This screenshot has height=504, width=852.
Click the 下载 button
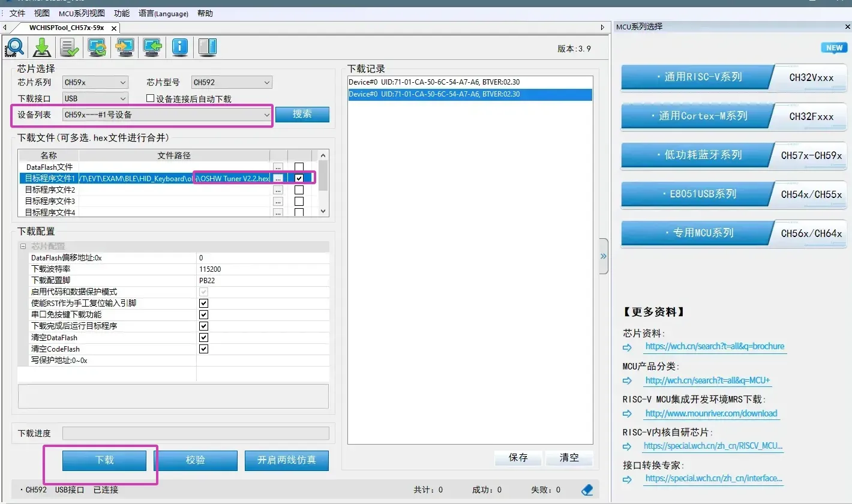pyautogui.click(x=104, y=460)
